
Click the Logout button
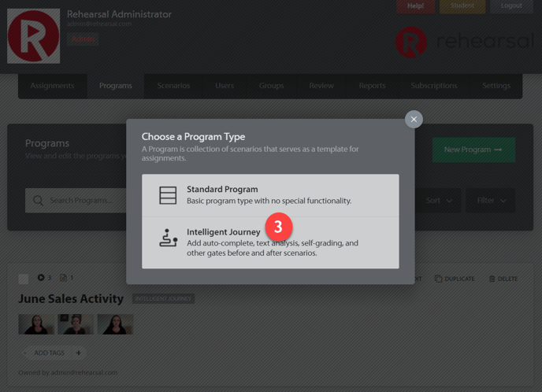(511, 6)
